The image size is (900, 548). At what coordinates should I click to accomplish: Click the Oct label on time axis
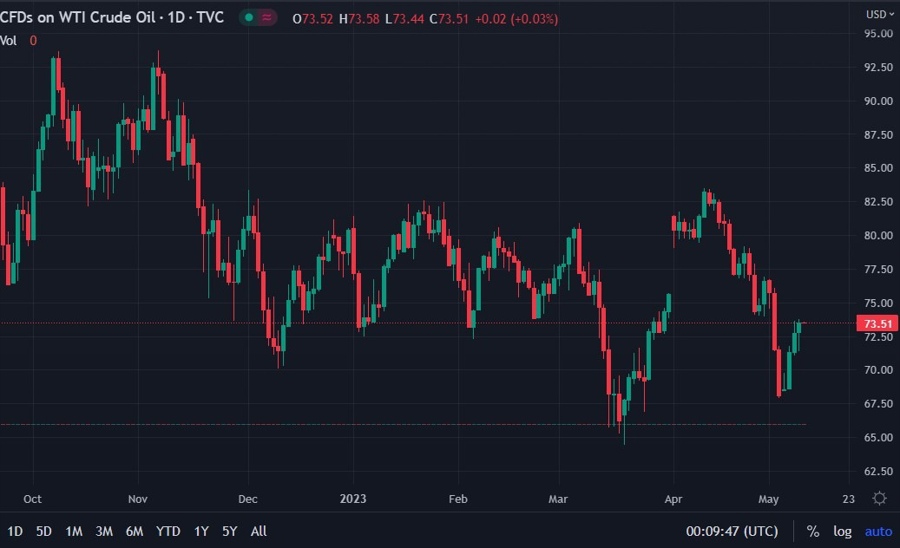coord(32,499)
